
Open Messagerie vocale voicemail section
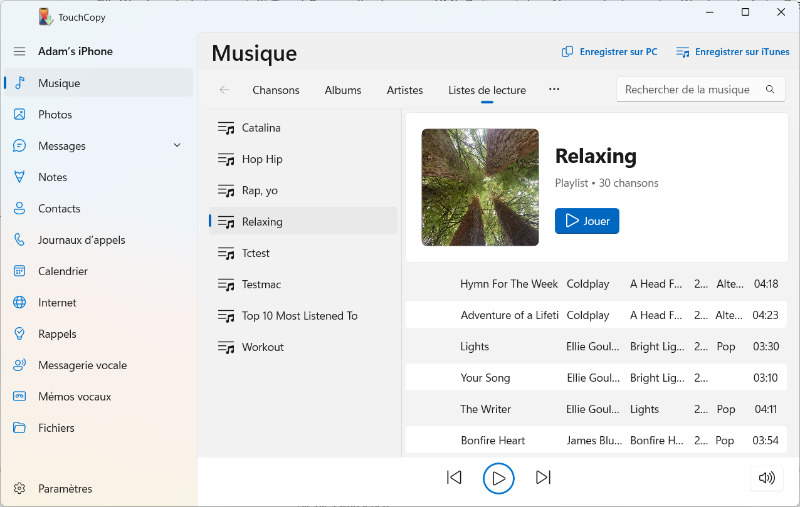(82, 365)
